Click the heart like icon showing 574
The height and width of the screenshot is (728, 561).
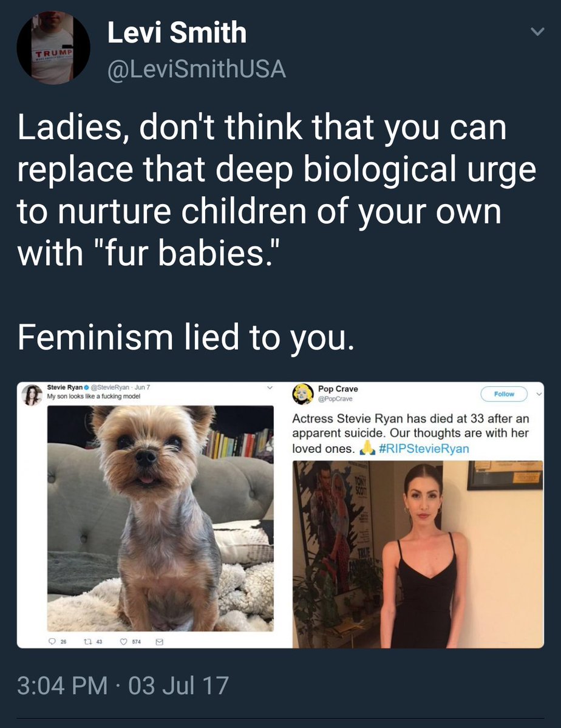[123, 642]
